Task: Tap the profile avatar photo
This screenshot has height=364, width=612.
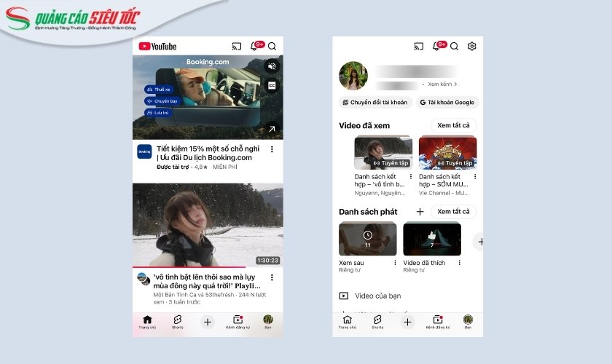Action: pyautogui.click(x=353, y=76)
